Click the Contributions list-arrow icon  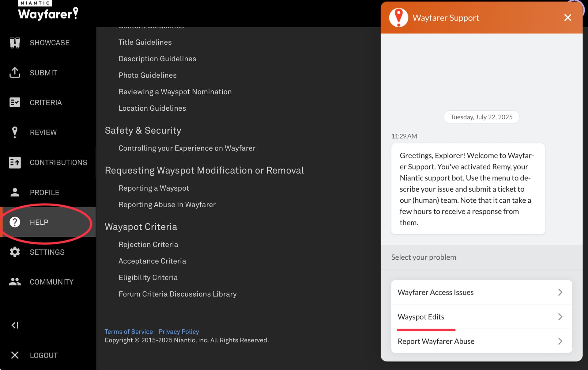coord(15,162)
